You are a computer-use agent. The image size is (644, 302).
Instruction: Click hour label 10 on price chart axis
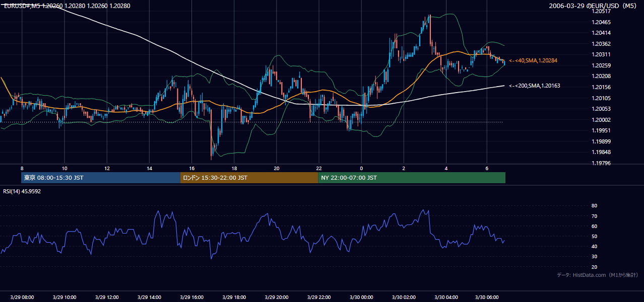pyautogui.click(x=64, y=168)
